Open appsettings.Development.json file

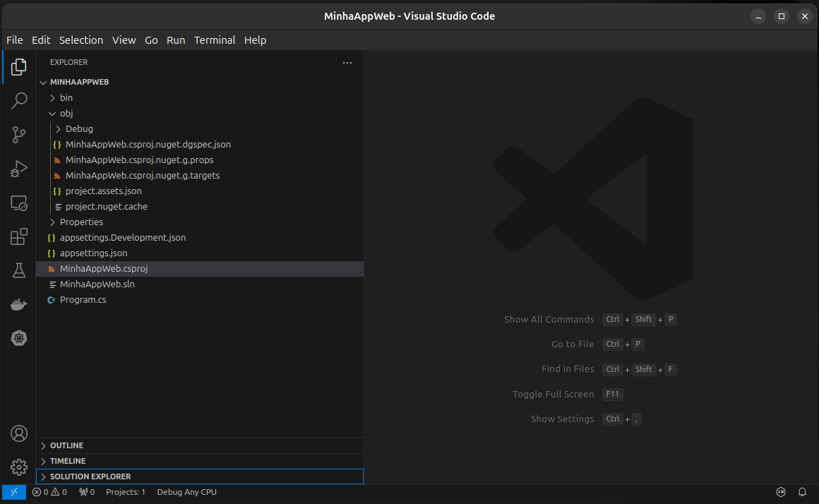[200, 238]
